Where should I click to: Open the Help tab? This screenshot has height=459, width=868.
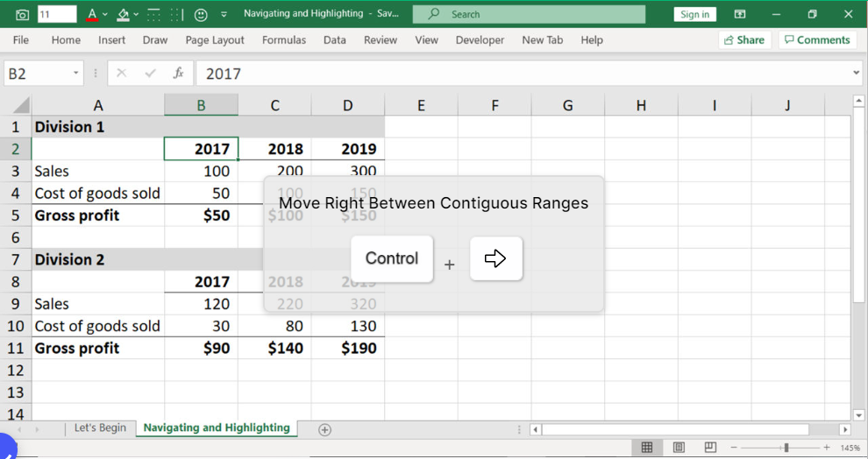[592, 39]
